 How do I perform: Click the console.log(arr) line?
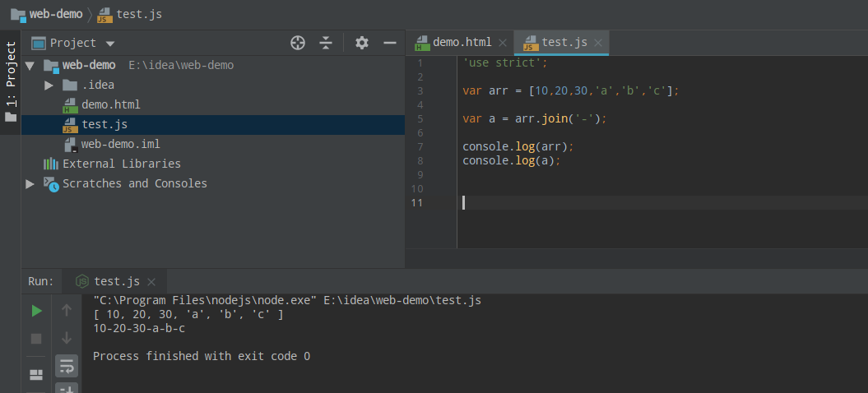(x=518, y=146)
